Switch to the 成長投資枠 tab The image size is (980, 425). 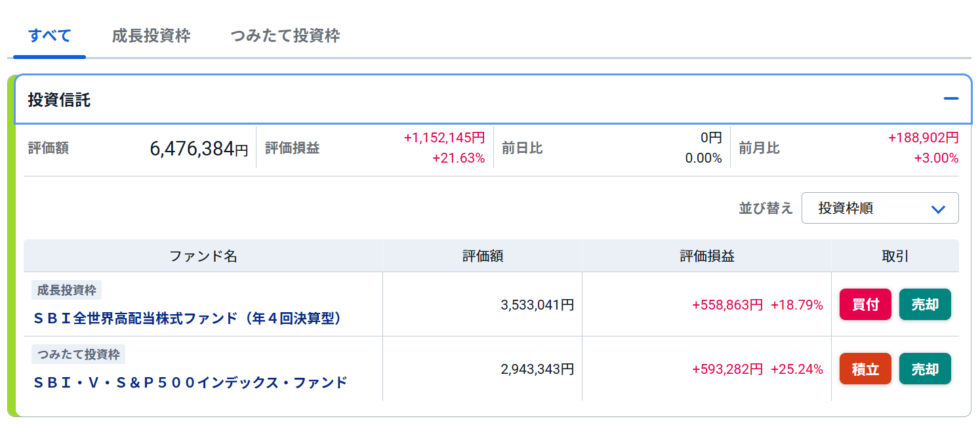(x=151, y=35)
